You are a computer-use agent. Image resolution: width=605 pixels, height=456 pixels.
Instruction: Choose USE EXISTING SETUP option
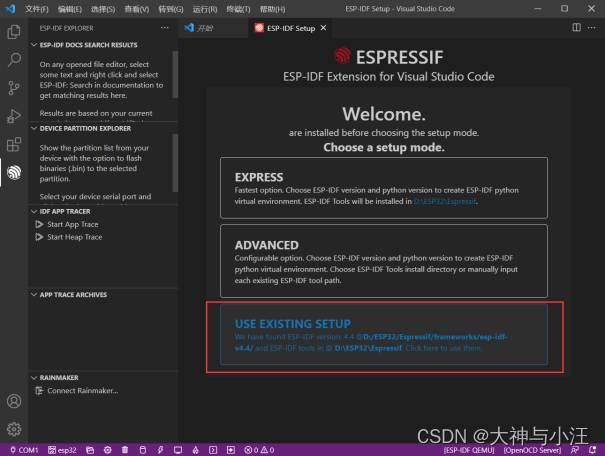click(384, 334)
